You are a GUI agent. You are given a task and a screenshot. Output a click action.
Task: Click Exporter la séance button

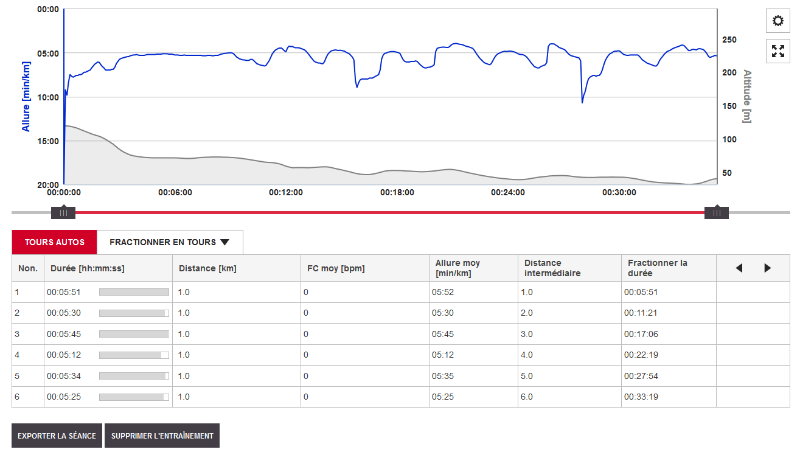pos(56,436)
